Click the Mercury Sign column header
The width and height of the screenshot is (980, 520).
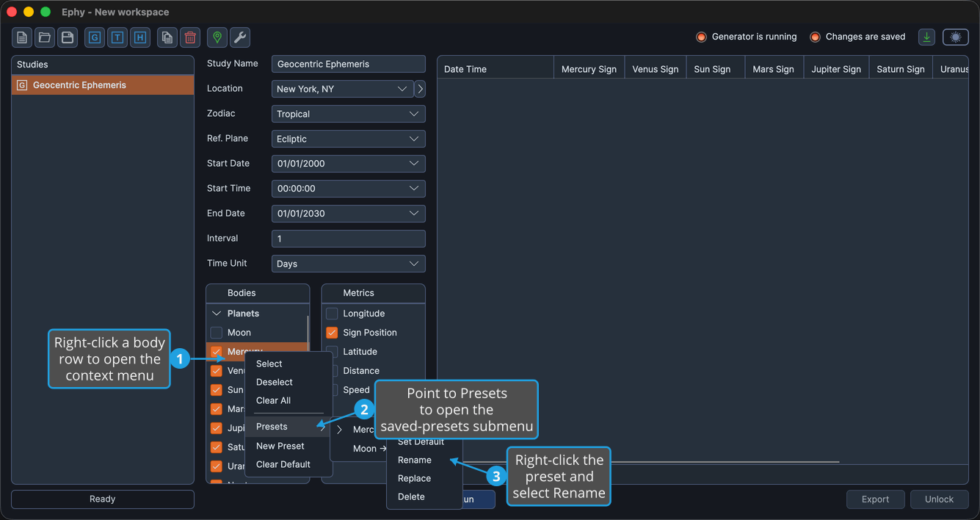tap(589, 69)
